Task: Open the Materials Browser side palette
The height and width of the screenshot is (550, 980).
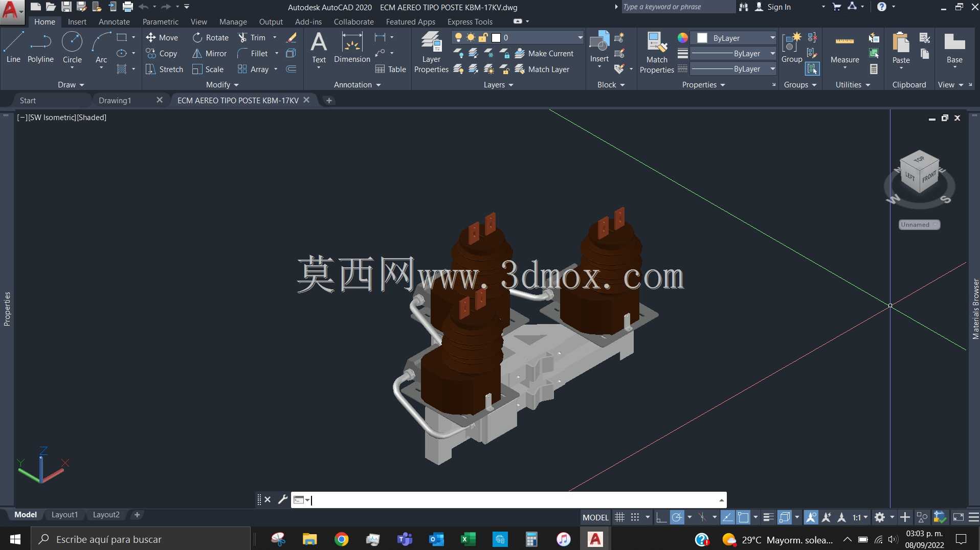Action: click(x=975, y=309)
